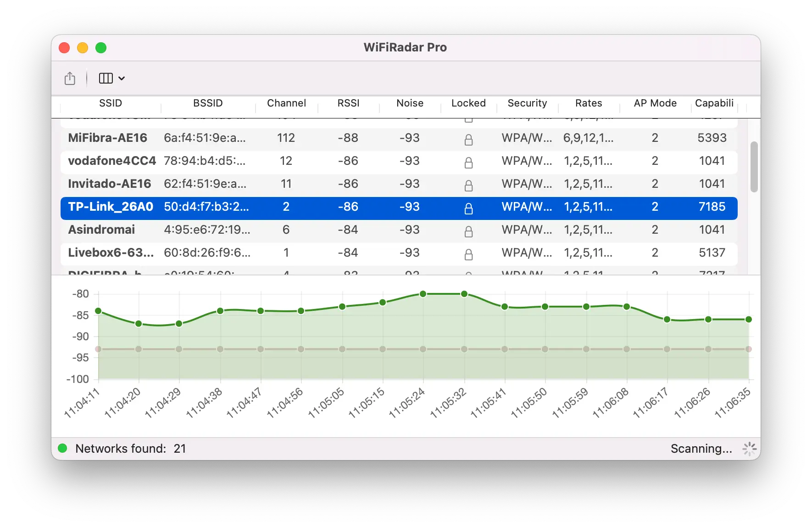Click the green scanning status indicator dot
812x528 pixels.
63,448
